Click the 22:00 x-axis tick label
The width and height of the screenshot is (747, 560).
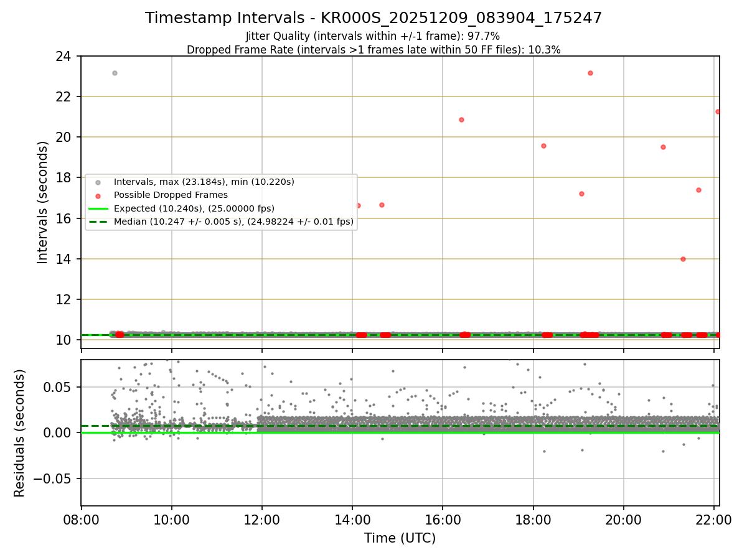(714, 520)
